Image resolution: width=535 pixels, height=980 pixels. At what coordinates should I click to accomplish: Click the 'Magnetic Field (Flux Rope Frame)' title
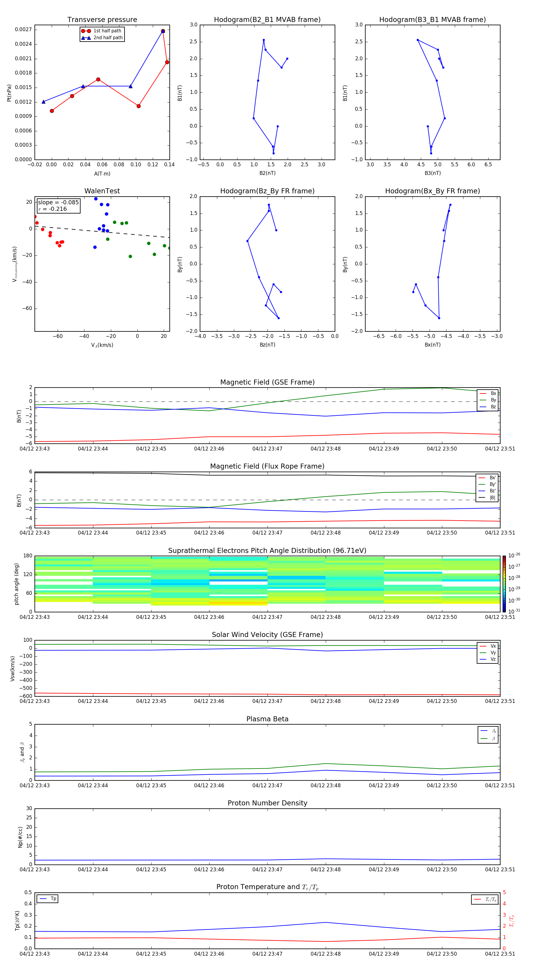[x=267, y=467]
